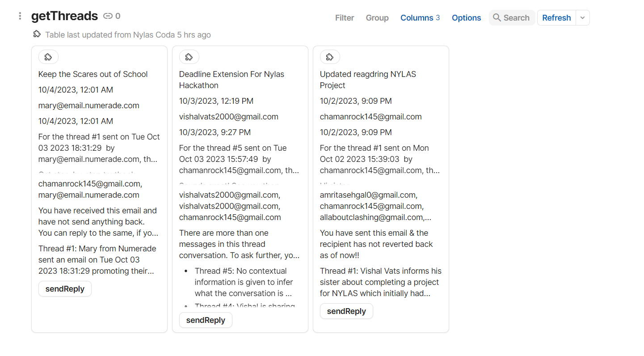Open the Keep the Scares out of School thread
Screen dimensions: 644x356
[93, 74]
